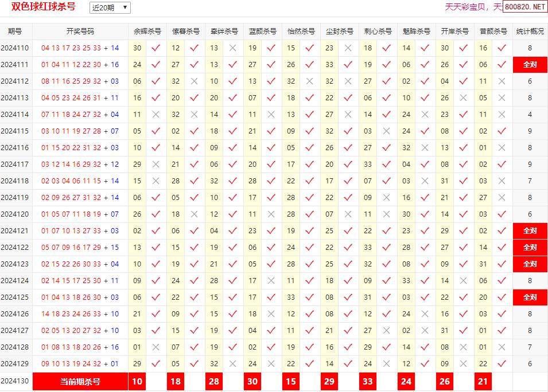
Task: Click the 怡然杀号 column header
Action: click(x=301, y=32)
